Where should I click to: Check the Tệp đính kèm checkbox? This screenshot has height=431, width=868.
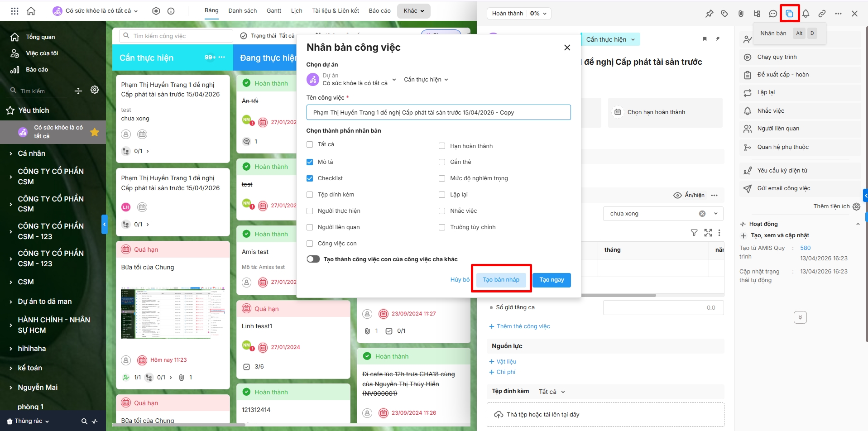[x=310, y=195]
